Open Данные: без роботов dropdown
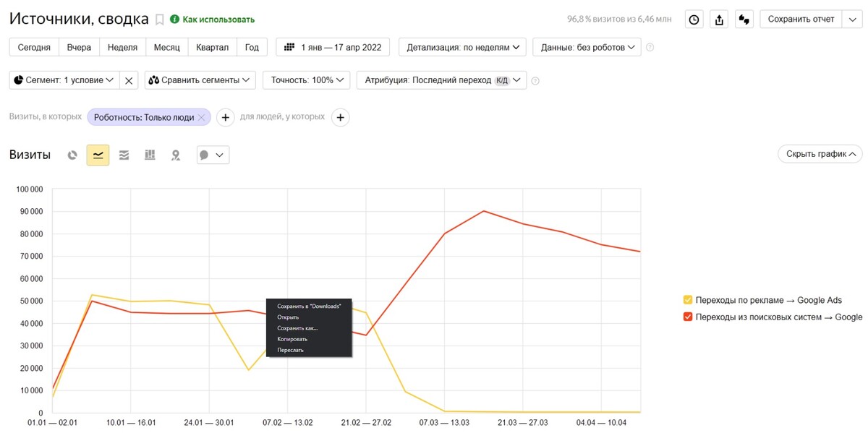This screenshot has width=868, height=433. pos(587,47)
